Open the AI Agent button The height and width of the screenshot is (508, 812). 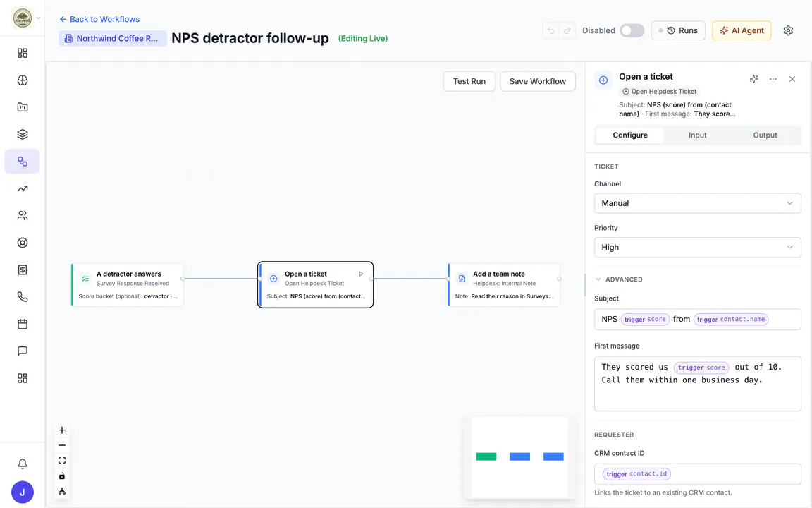pos(742,30)
